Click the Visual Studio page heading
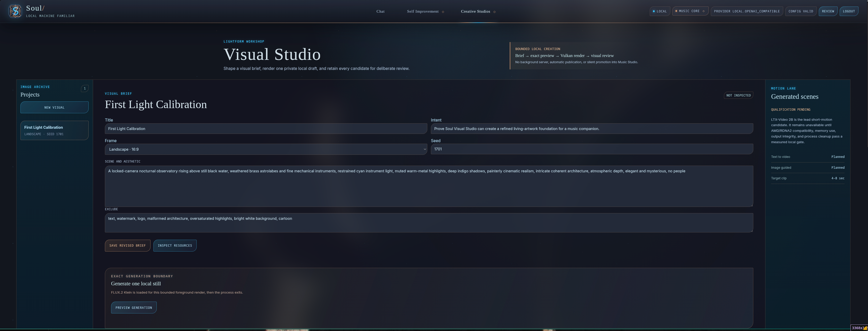Viewport: 868px width, 331px height. click(272, 54)
